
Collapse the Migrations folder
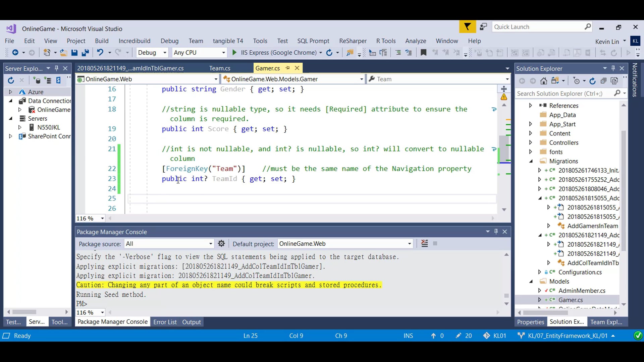(x=531, y=161)
